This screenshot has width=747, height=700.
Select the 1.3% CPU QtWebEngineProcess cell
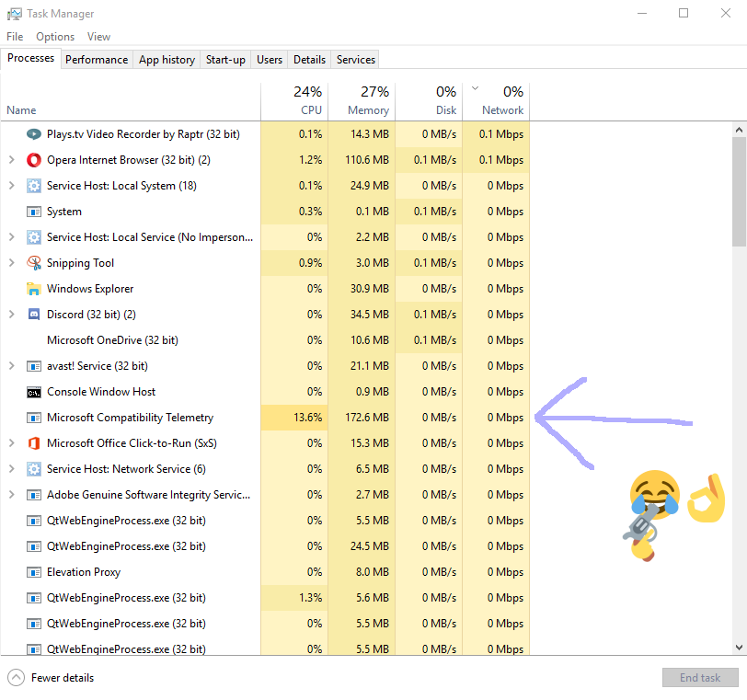pos(294,598)
